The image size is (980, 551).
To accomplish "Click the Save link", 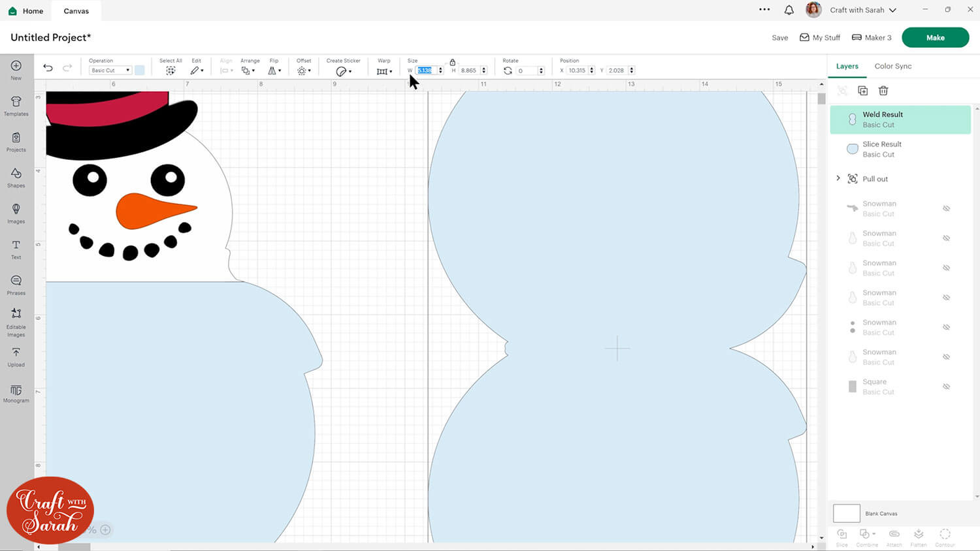I will coord(779,38).
